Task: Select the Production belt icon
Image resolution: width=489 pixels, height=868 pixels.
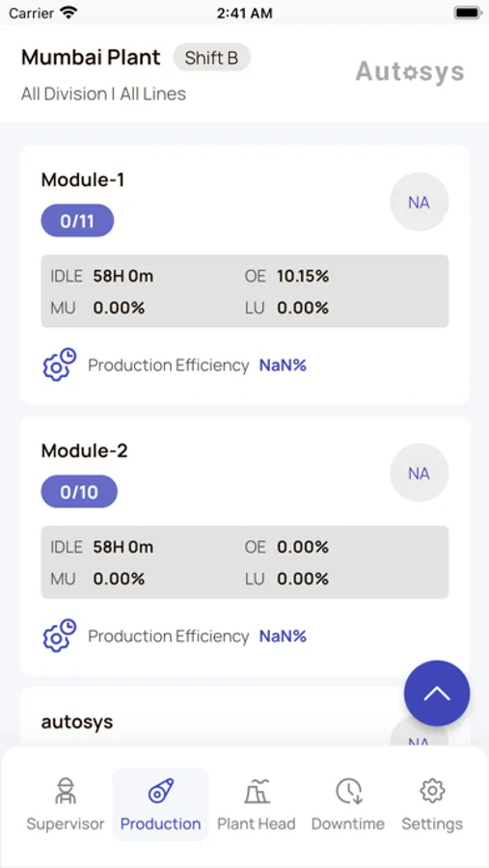Action: coord(161,791)
